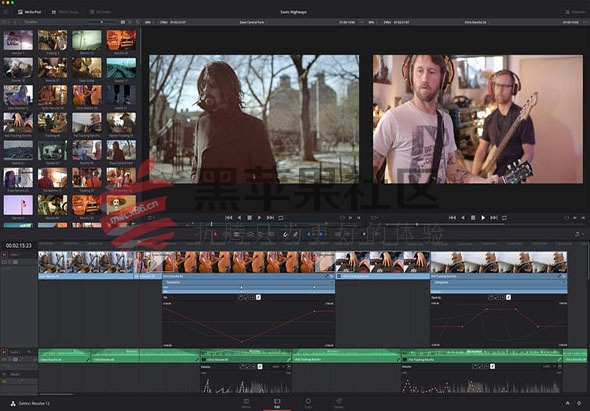
Task: Select the skull thumbnail in the media pool
Action: [x=121, y=205]
